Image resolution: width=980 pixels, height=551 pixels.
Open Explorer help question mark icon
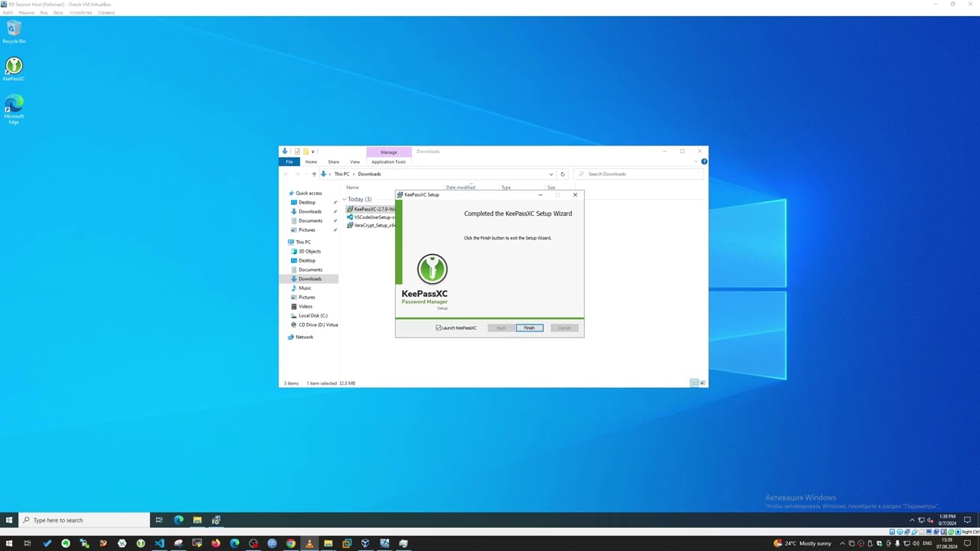704,161
